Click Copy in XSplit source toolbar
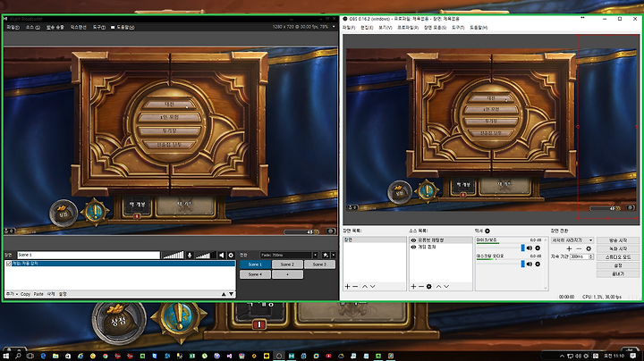Image resolution: width=644 pixels, height=361 pixels. coord(25,294)
